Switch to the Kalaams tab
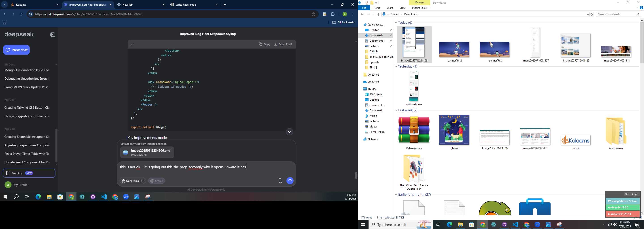Viewport: 644px width, 229px height. pos(34,4)
